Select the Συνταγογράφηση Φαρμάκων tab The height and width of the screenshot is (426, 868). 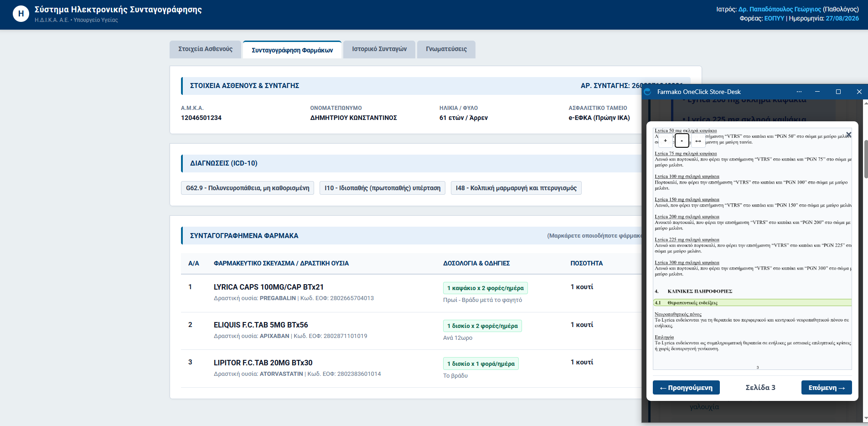coord(292,50)
